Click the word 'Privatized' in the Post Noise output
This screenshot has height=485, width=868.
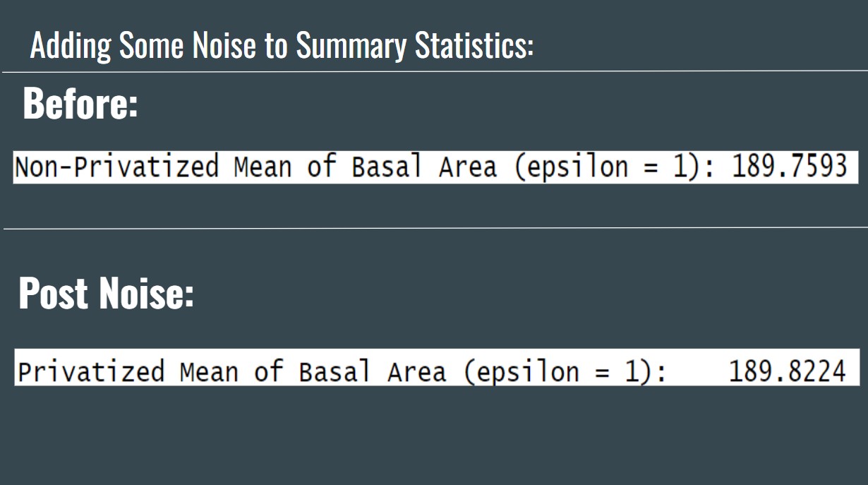[x=91, y=371]
